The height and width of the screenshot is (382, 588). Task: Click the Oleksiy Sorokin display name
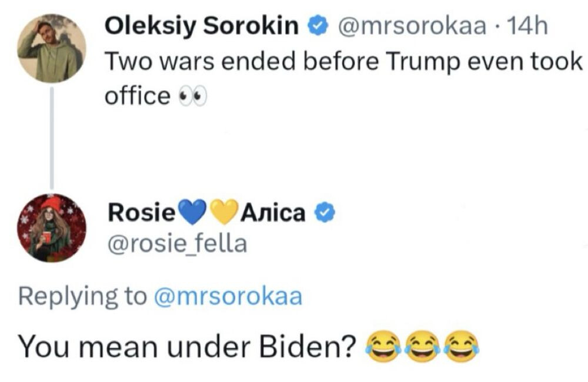tap(201, 26)
